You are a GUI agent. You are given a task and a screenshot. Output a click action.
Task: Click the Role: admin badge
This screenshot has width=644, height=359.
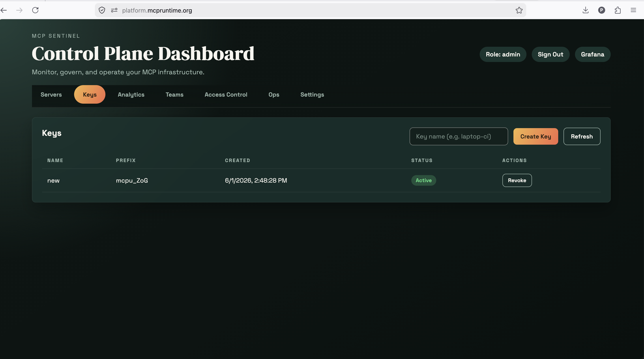(x=503, y=54)
